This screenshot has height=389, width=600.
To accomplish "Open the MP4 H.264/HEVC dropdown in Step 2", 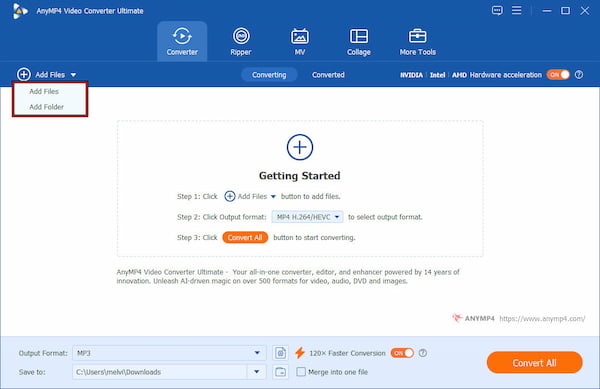I will (307, 217).
